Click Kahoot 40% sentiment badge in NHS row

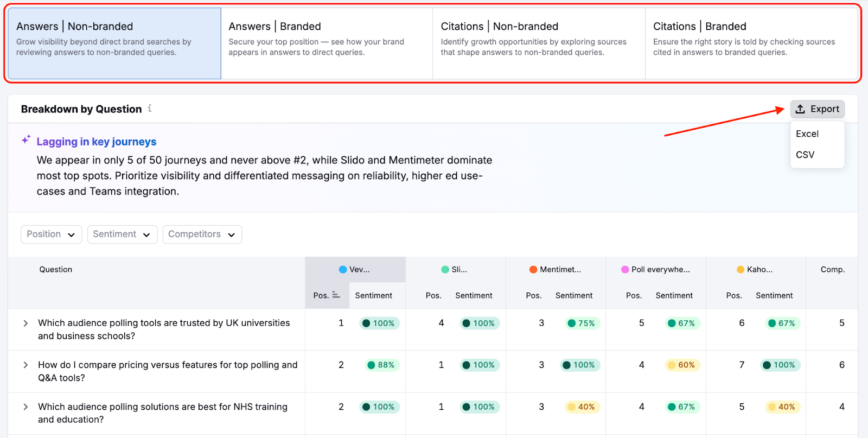pyautogui.click(x=783, y=407)
